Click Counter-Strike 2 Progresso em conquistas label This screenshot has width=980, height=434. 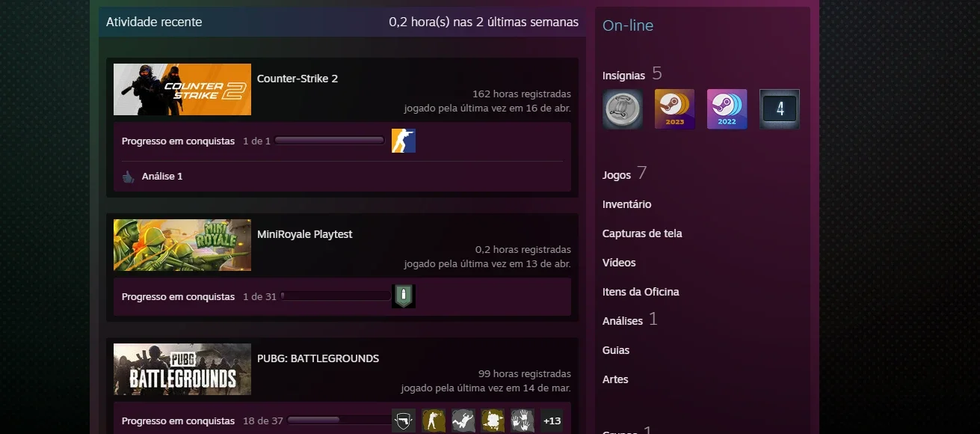coord(178,141)
